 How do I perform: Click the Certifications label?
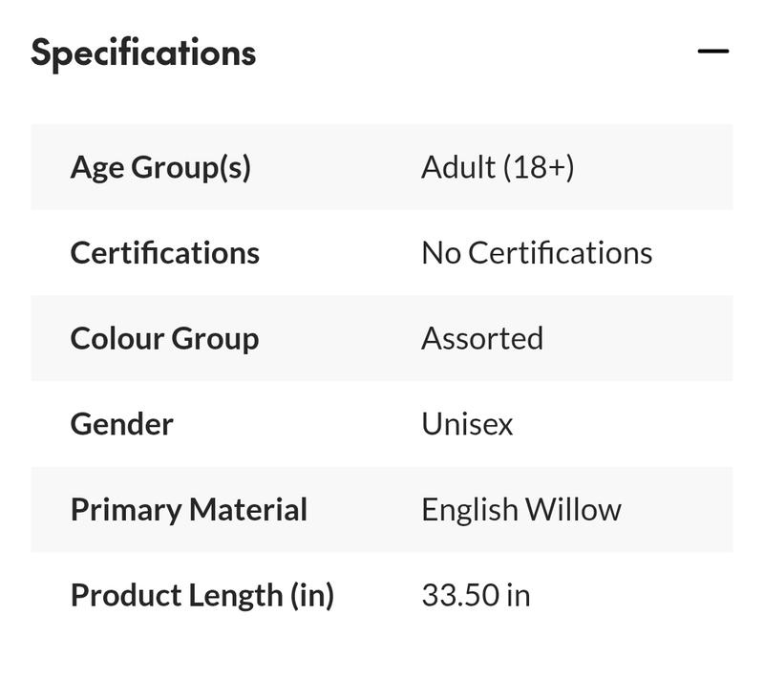click(165, 253)
